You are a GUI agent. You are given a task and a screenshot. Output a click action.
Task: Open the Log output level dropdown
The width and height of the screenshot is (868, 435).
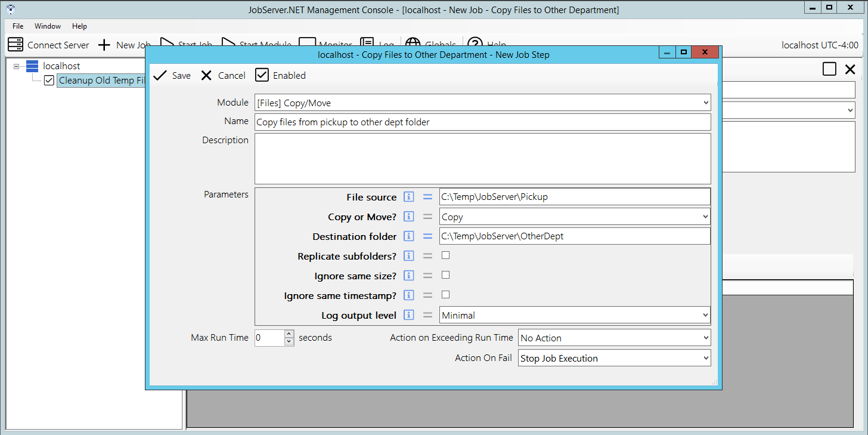[x=705, y=315]
